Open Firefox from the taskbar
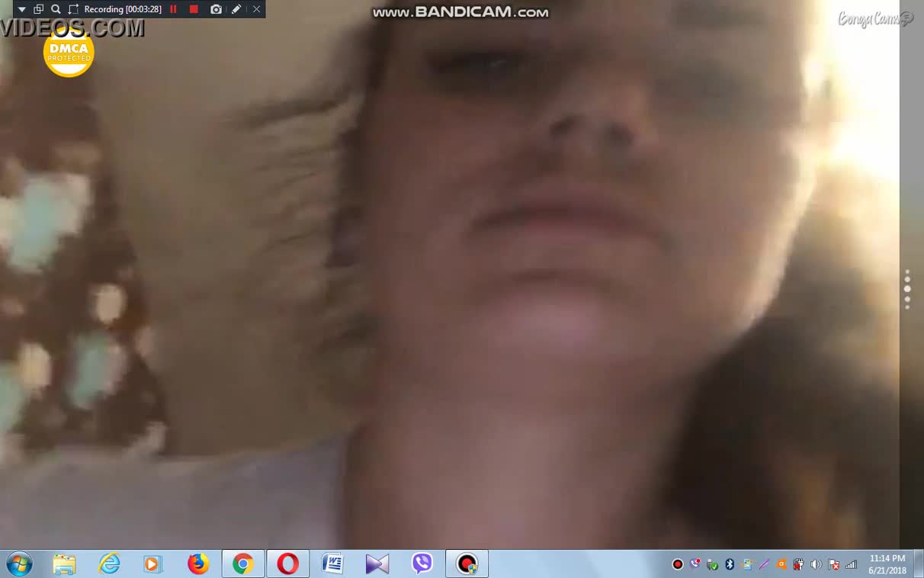Screen dimensions: 924x578 tap(198, 564)
